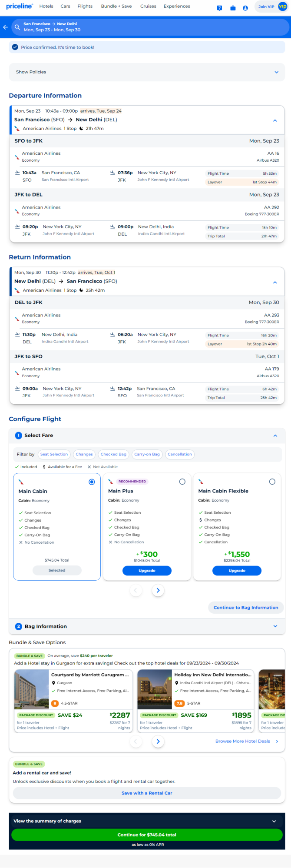The height and width of the screenshot is (868, 291).
Task: Click the moon overnight icon at 25h 42m
Action: (x=81, y=290)
